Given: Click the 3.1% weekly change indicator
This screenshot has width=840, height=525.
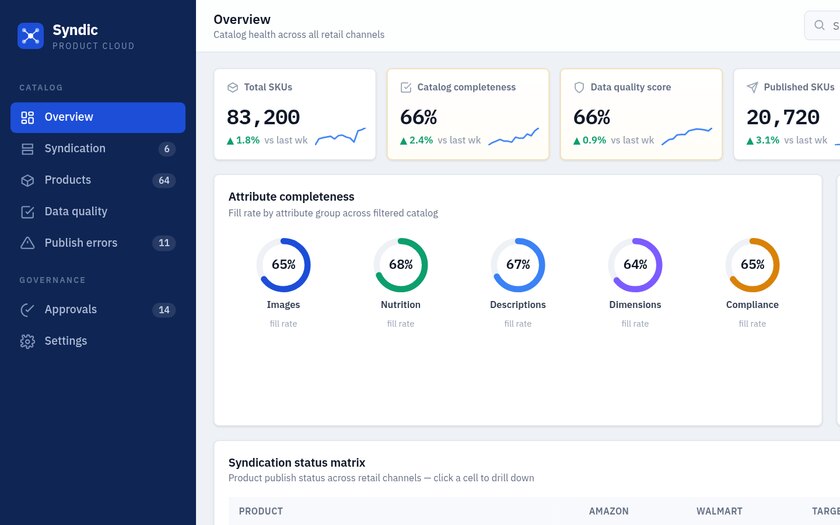Looking at the screenshot, I should pyautogui.click(x=763, y=140).
